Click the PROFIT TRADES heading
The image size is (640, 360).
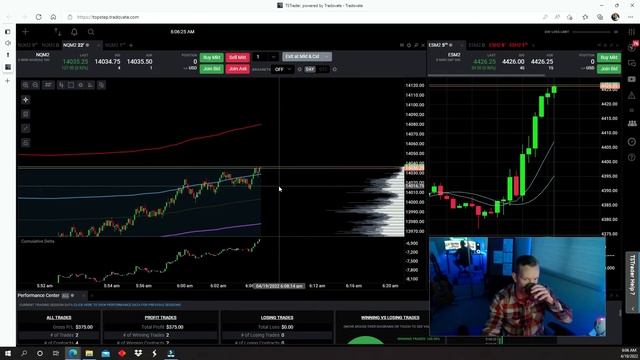point(161,318)
